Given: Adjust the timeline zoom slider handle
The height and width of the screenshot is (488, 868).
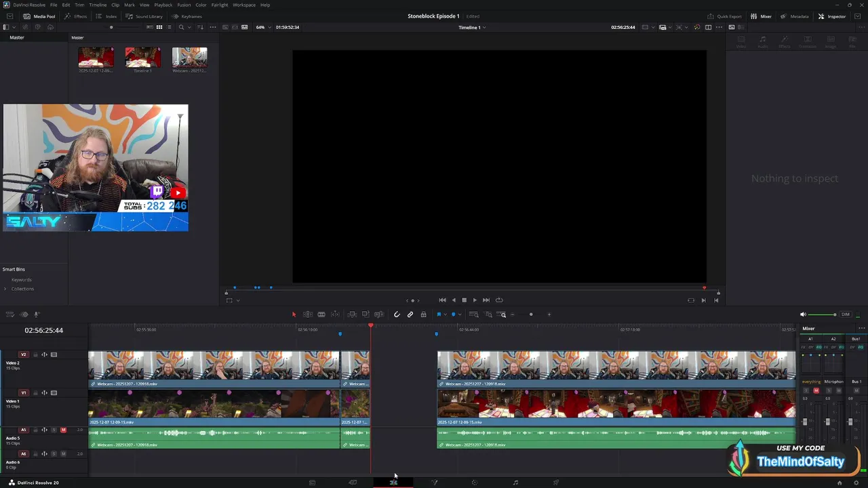Looking at the screenshot, I should (x=531, y=314).
